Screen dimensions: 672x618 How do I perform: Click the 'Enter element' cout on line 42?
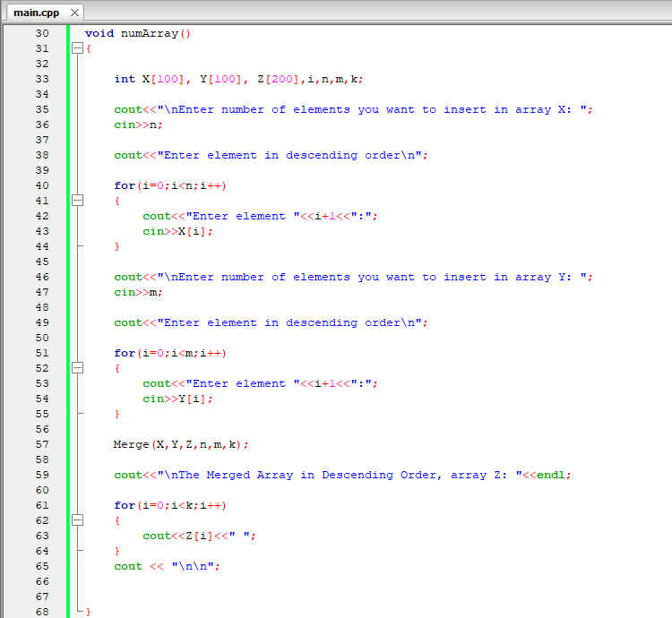[x=260, y=216]
